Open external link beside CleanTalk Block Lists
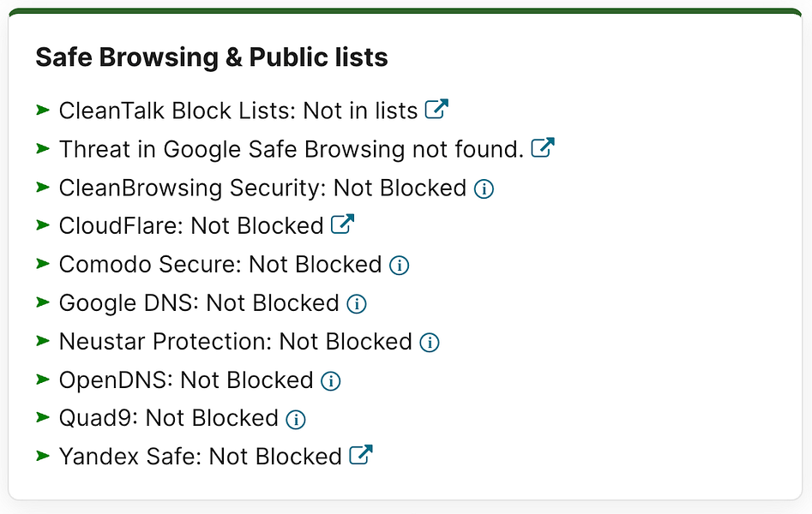The image size is (812, 514). click(436, 109)
